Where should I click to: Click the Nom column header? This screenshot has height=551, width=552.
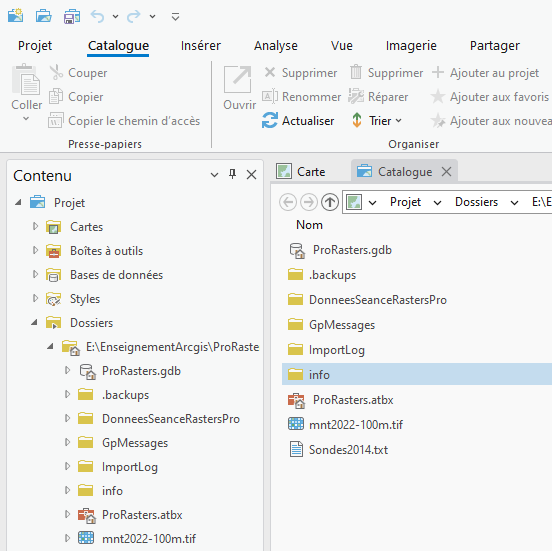[x=309, y=225]
